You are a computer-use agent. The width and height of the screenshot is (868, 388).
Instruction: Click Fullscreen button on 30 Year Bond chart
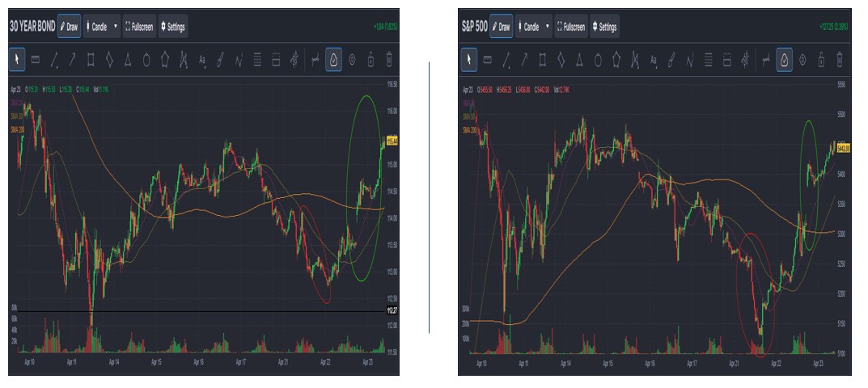[139, 27]
